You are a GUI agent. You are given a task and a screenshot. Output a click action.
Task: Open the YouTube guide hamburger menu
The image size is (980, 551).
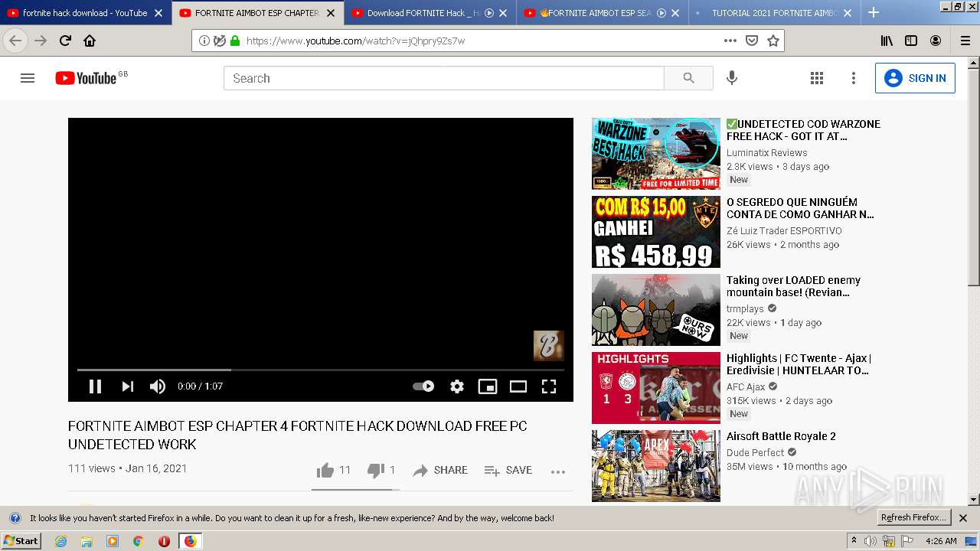[x=28, y=78]
